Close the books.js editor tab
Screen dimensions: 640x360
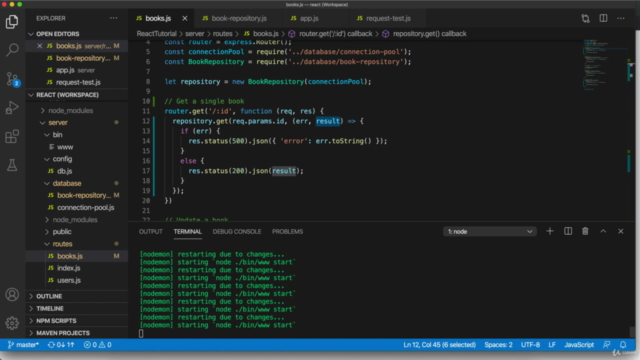[x=185, y=18]
